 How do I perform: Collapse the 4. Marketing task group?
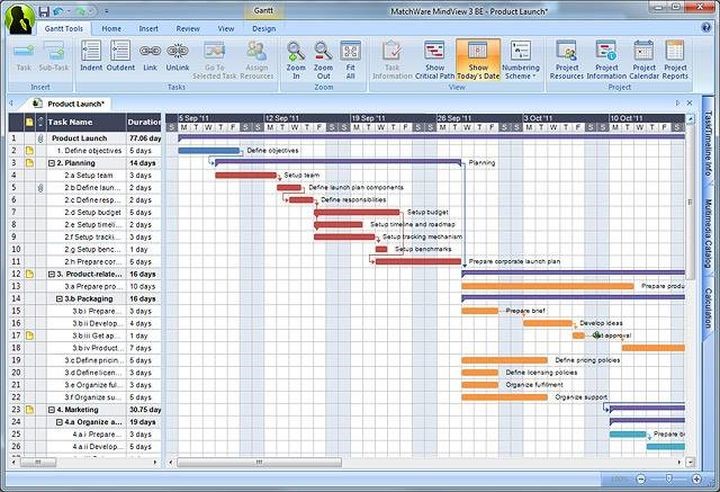coord(52,409)
